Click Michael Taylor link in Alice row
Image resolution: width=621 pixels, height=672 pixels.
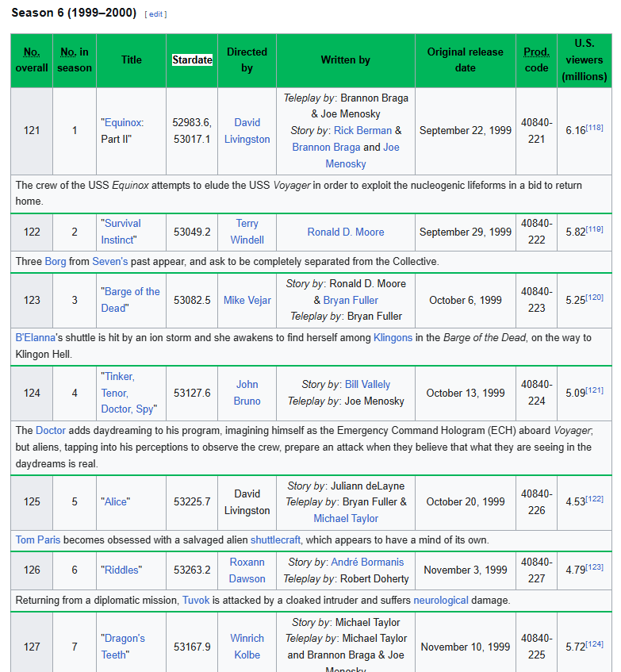tap(346, 519)
